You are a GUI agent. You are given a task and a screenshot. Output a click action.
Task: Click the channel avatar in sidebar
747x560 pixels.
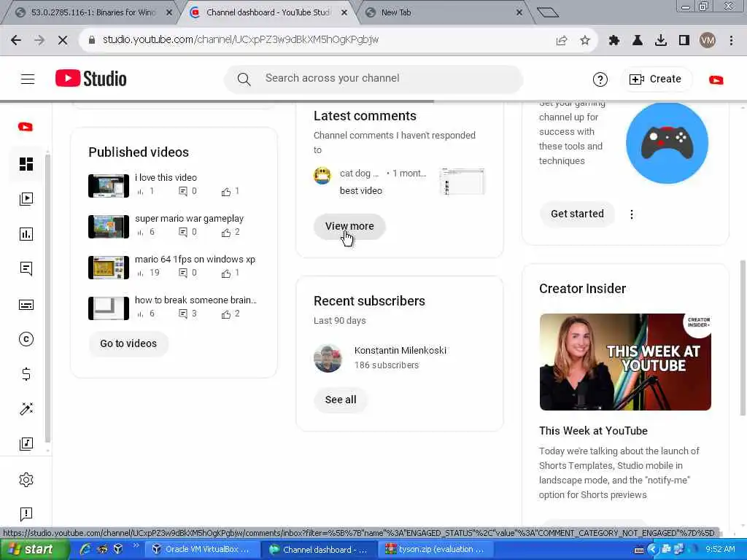click(x=26, y=127)
